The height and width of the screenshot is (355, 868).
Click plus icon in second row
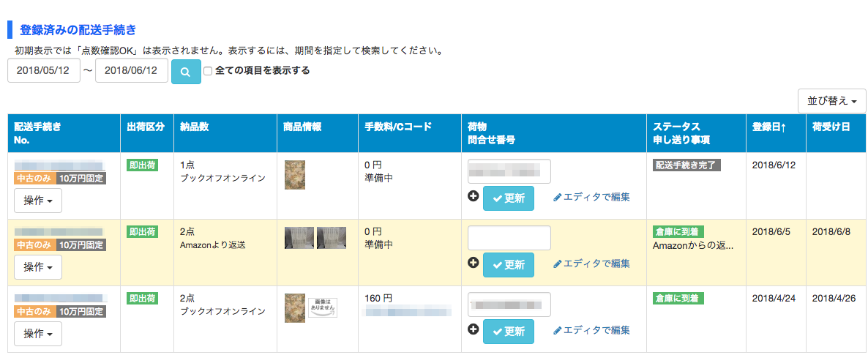[473, 263]
